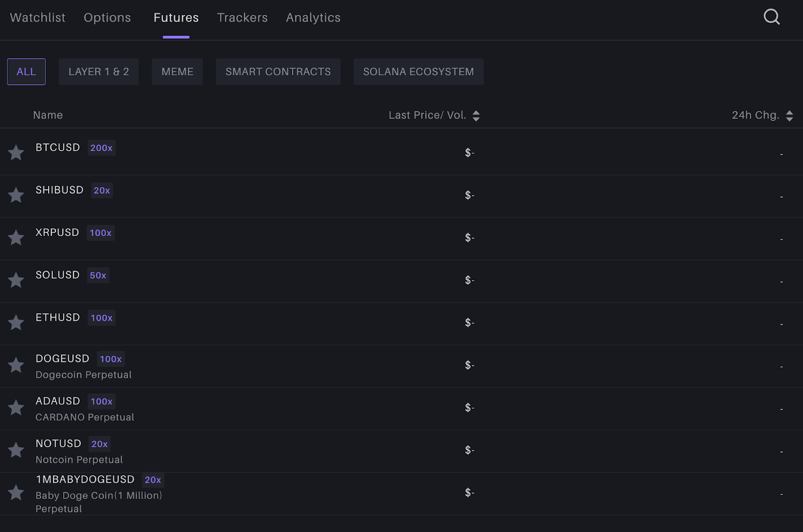Open search with the magnifier icon
Screen dimensions: 803x532
coord(771,17)
